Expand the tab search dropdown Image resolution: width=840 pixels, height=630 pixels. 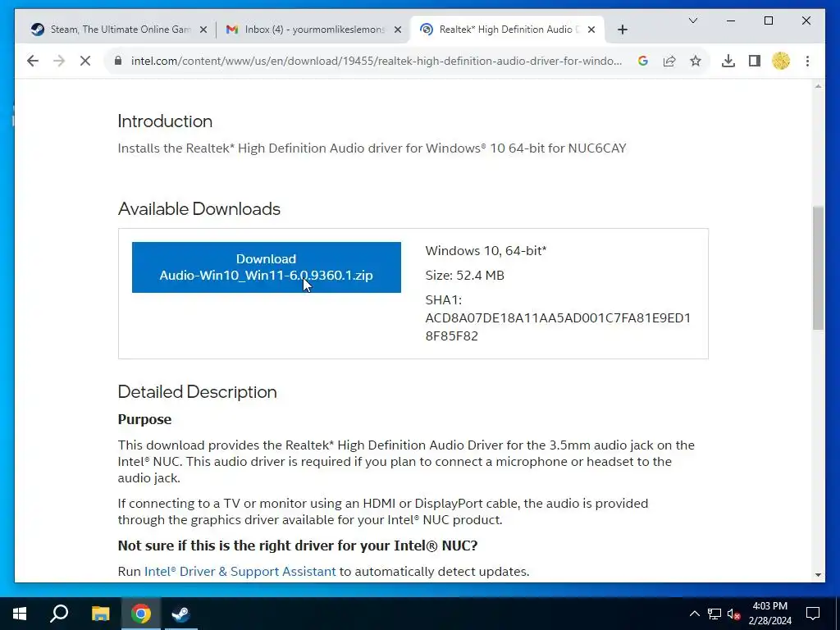[x=692, y=21]
